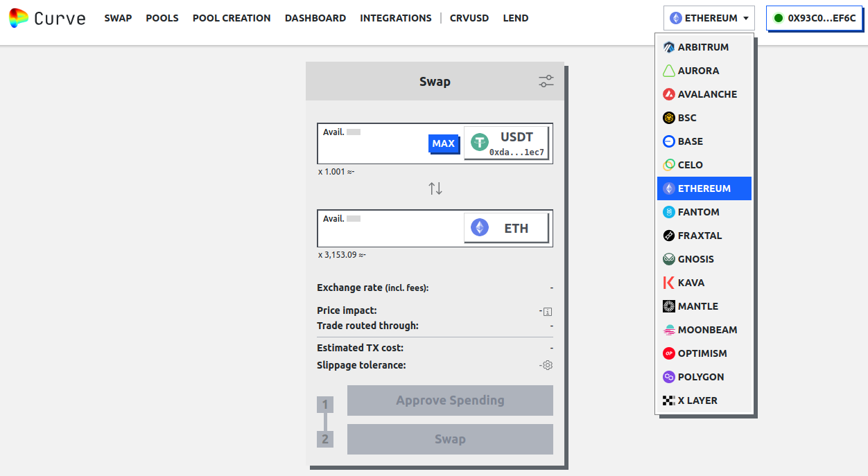868x476 pixels.
Task: Go to Integrations page
Action: click(x=396, y=18)
